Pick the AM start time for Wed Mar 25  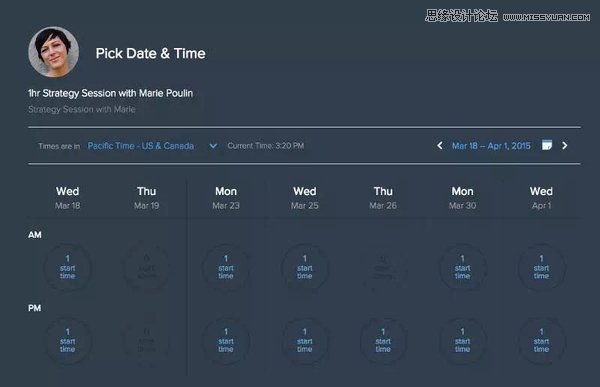305,267
